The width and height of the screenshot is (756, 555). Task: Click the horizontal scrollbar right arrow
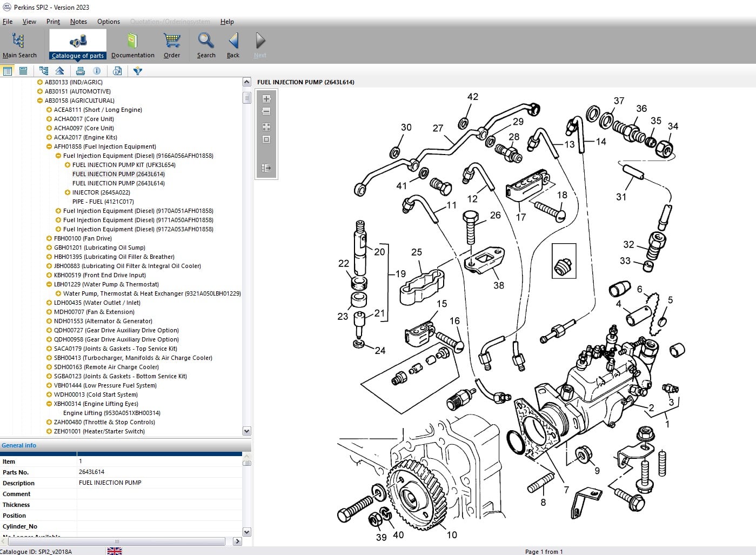click(x=237, y=541)
